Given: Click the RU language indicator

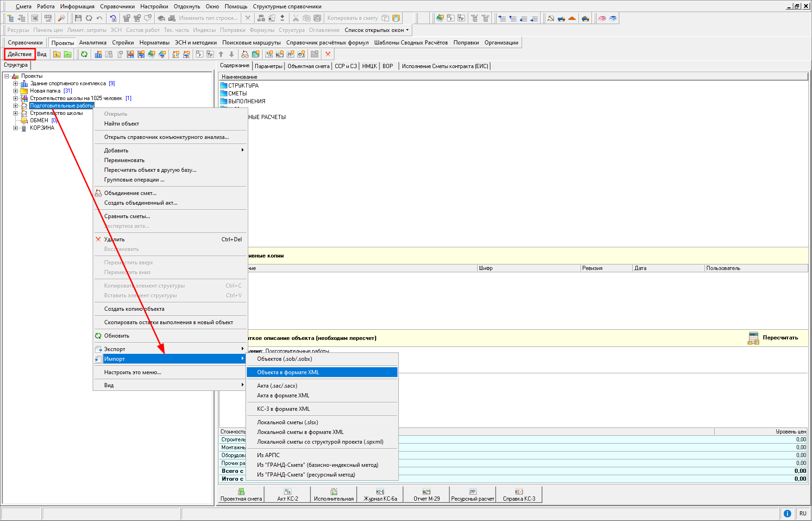Looking at the screenshot, I should pyautogui.click(x=803, y=513).
